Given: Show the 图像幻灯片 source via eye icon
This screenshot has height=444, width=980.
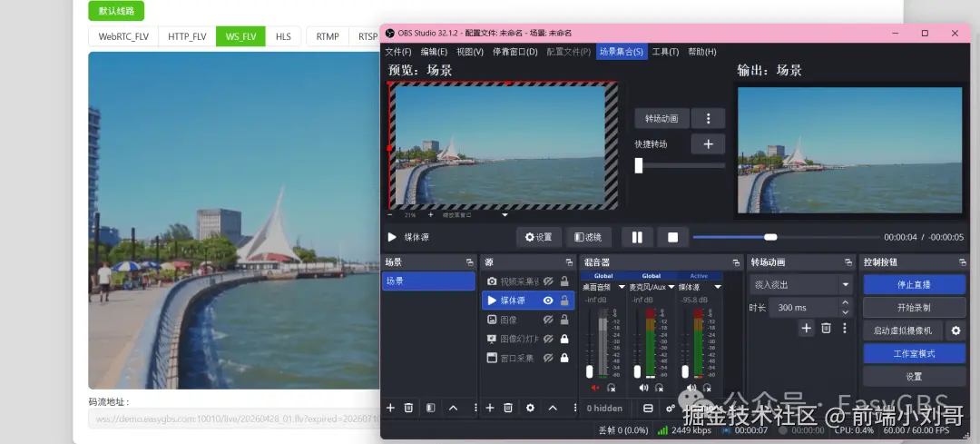Looking at the screenshot, I should pyautogui.click(x=548, y=339).
